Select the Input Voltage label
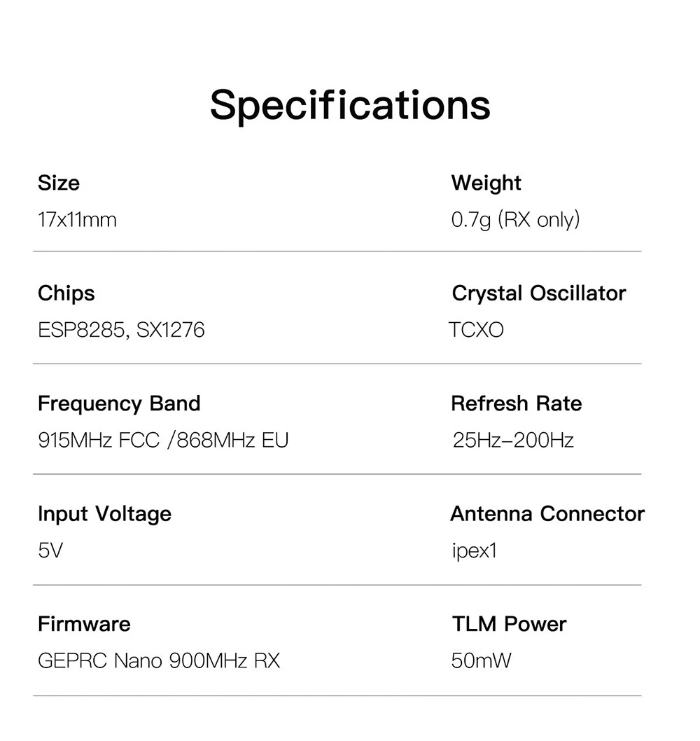Viewport: 700px width, 741px height. tap(104, 513)
